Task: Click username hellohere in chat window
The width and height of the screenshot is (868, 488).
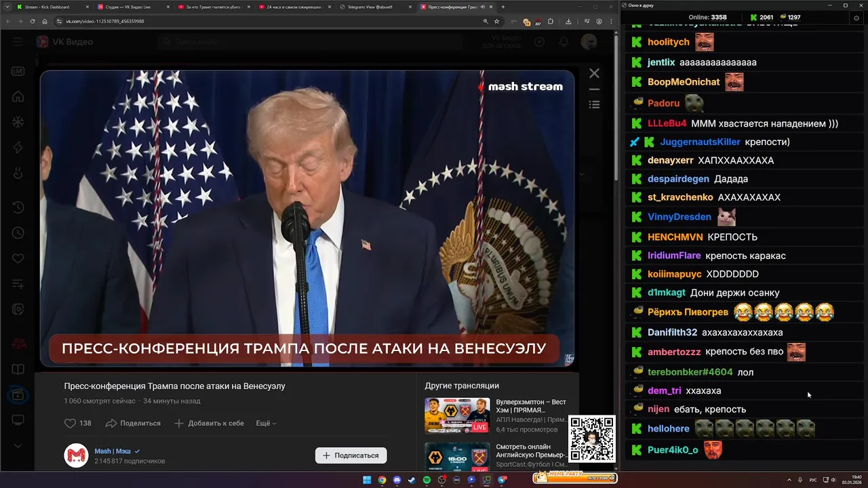Action: pyautogui.click(x=668, y=429)
